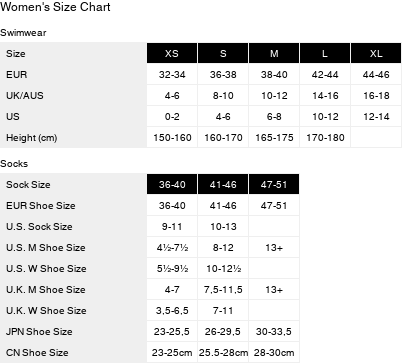Click the XS size header cell
The width and height of the screenshot is (402, 363).
172,53
